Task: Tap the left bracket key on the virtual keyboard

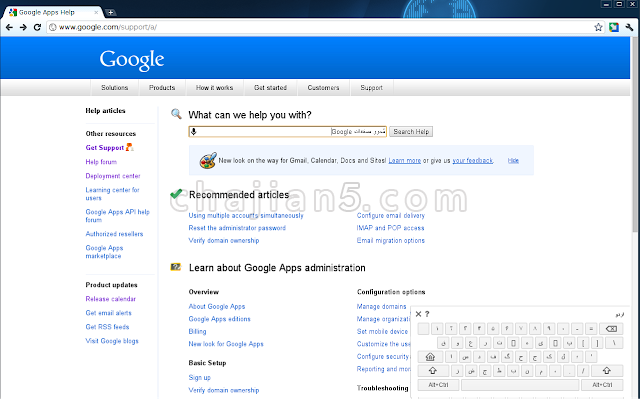Action: (x=583, y=343)
